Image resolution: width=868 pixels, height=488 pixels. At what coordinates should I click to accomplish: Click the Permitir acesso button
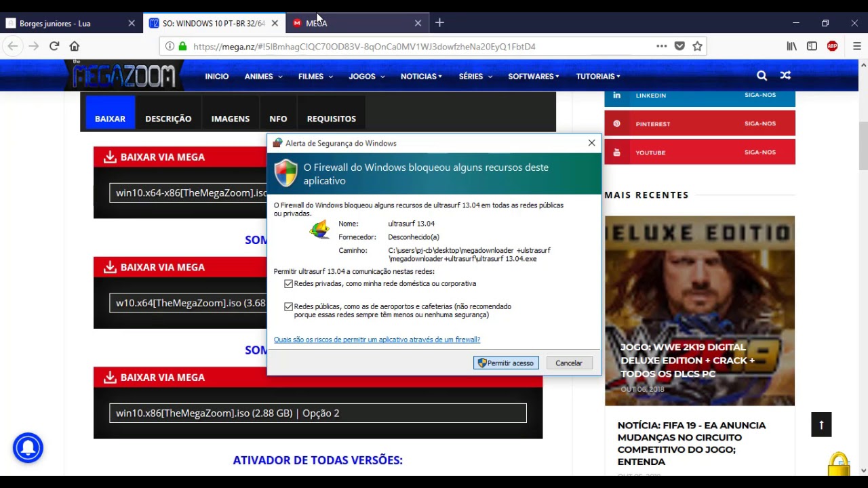(x=506, y=363)
